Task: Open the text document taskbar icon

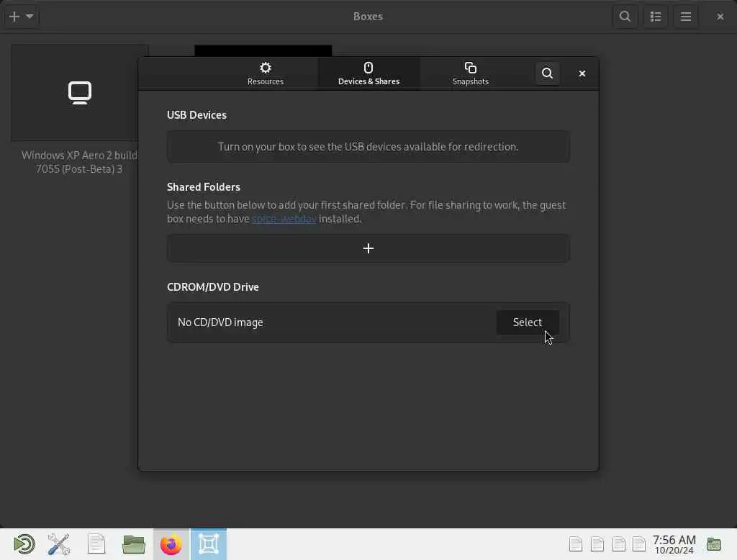Action: [x=96, y=544]
